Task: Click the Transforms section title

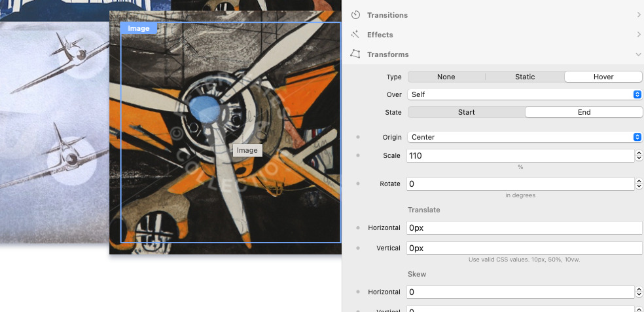Action: [387, 54]
